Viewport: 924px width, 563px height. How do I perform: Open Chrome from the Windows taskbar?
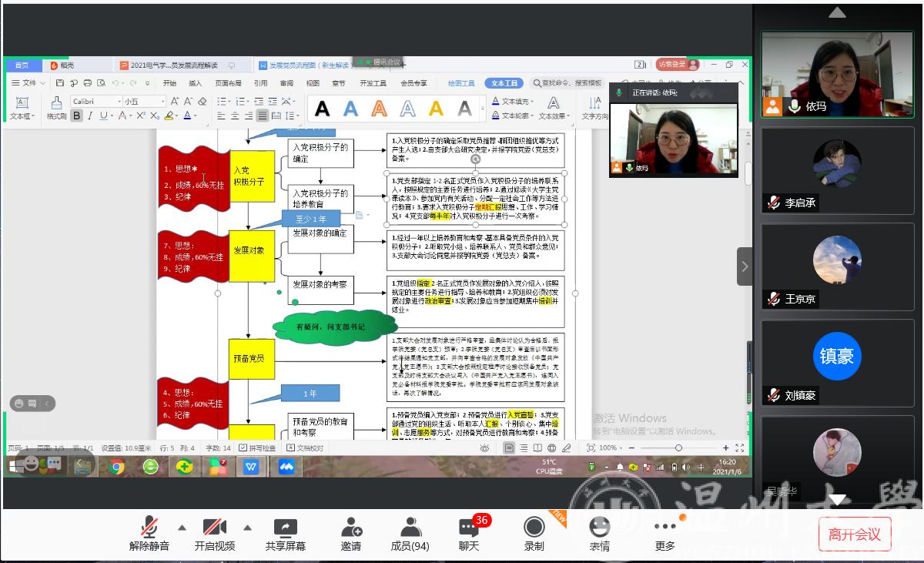coord(116,466)
